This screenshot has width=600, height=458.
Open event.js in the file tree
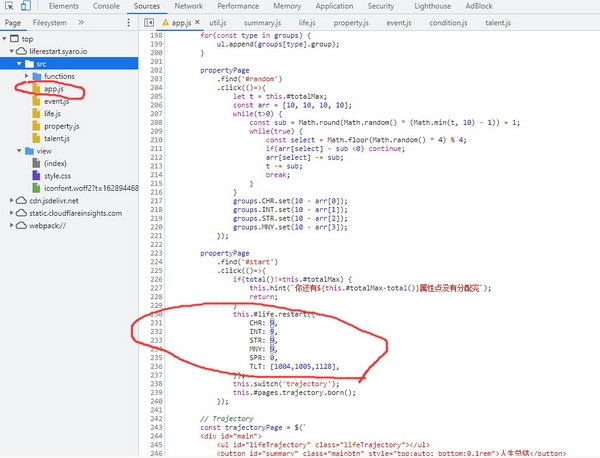[x=56, y=101]
